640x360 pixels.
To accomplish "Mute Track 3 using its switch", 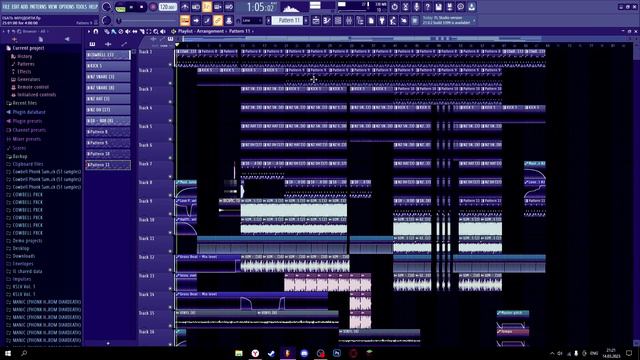I will [170, 102].
